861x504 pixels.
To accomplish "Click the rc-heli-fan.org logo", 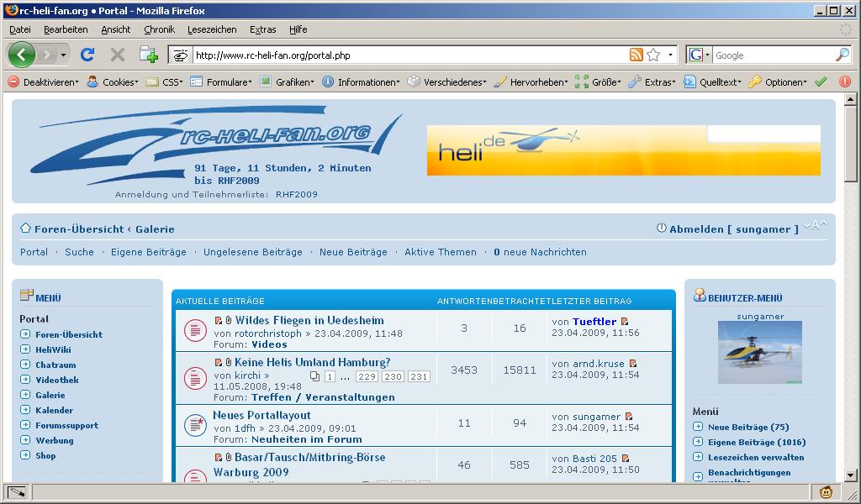I will [x=216, y=145].
